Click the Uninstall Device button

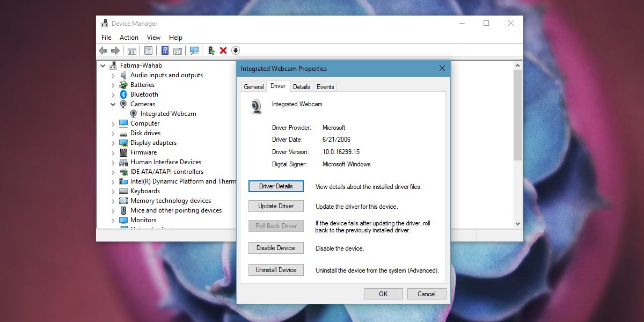276,270
